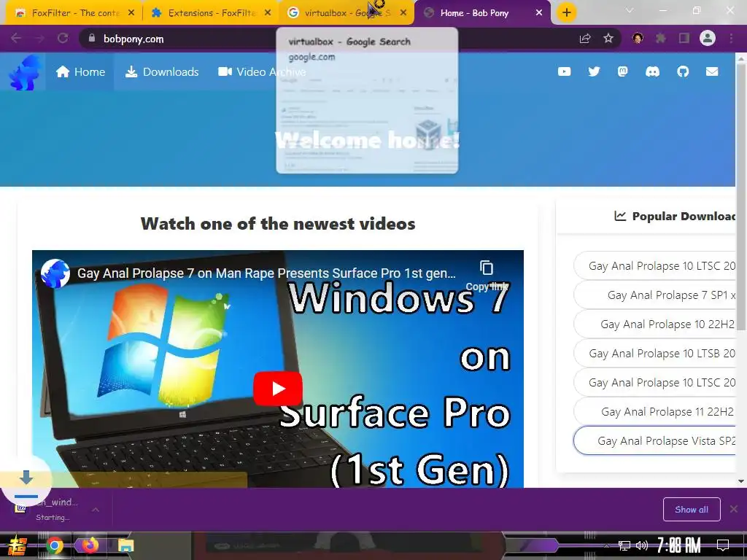Open the Mastodon icon in site header
The width and height of the screenshot is (747, 560).
(x=623, y=72)
